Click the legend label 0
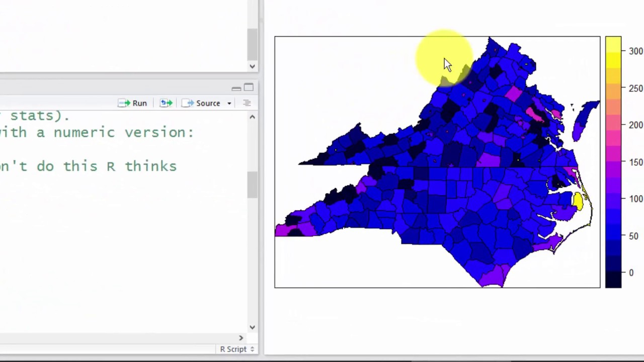The image size is (644, 362). [x=631, y=273]
